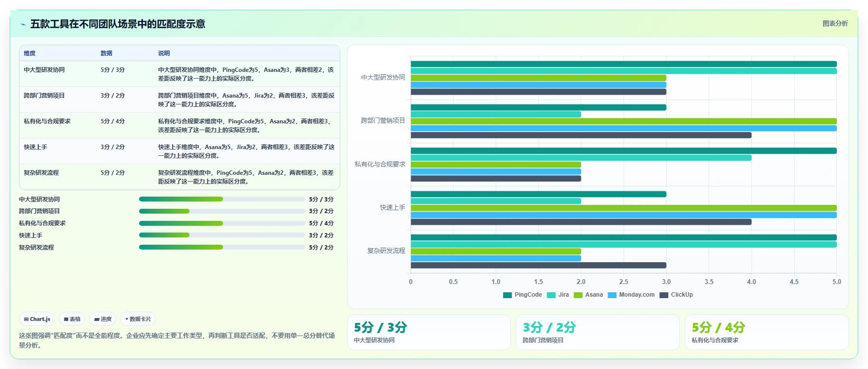Click table description starting 复杂研发流程维度中

[x=246, y=177]
